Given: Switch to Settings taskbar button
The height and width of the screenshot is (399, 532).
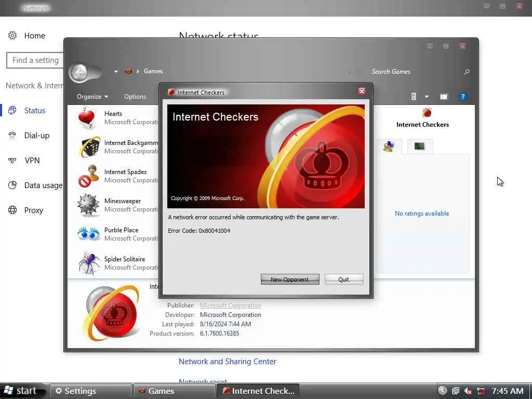Looking at the screenshot, I should tap(90, 391).
